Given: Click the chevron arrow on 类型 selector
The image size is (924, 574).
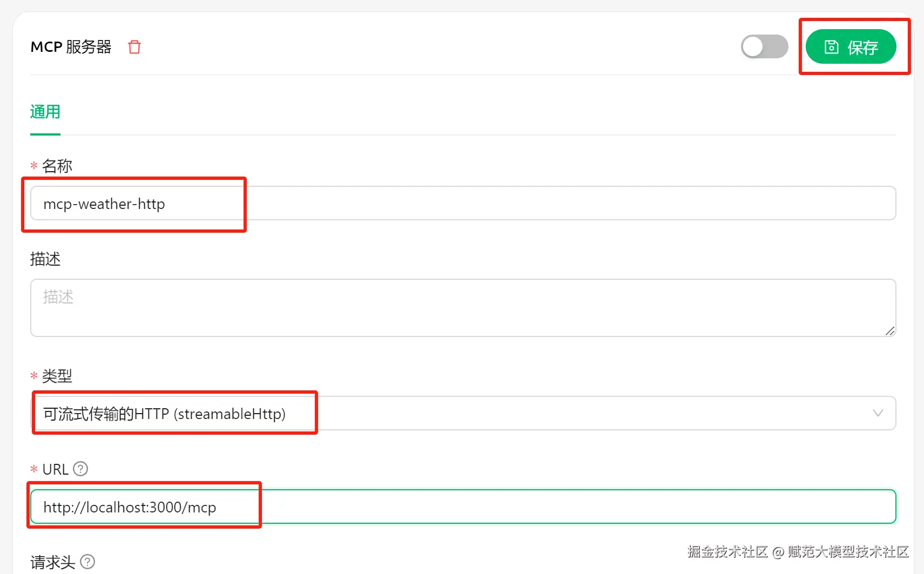Looking at the screenshot, I should click(x=878, y=413).
